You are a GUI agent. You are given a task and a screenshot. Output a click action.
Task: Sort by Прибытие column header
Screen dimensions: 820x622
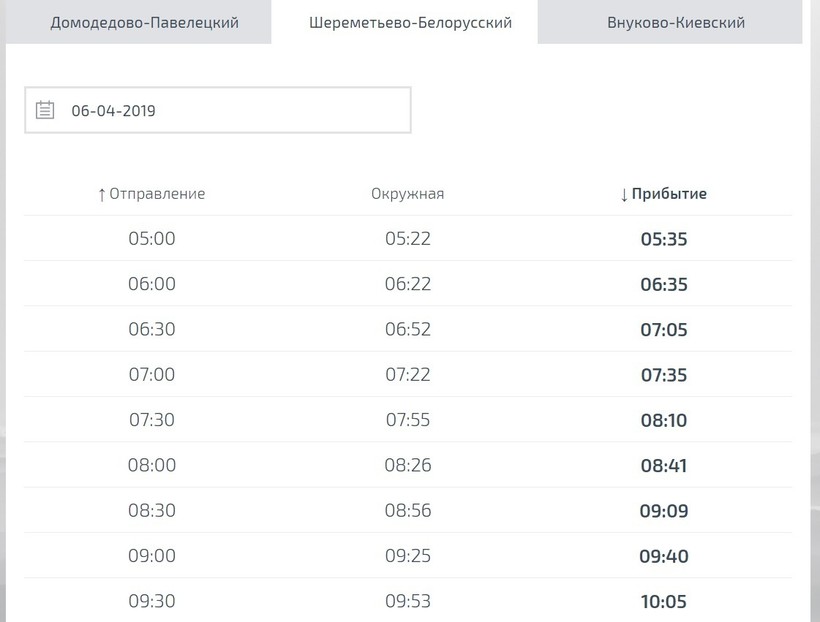pyautogui.click(x=670, y=194)
